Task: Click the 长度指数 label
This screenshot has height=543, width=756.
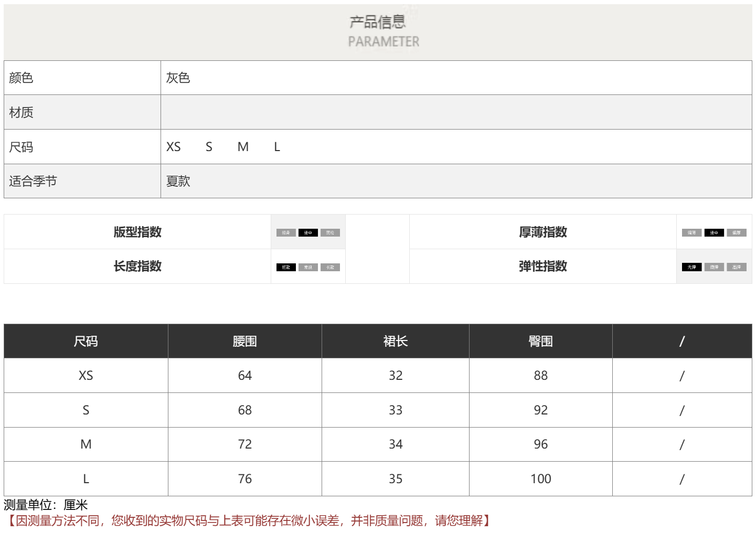Action: (137, 266)
